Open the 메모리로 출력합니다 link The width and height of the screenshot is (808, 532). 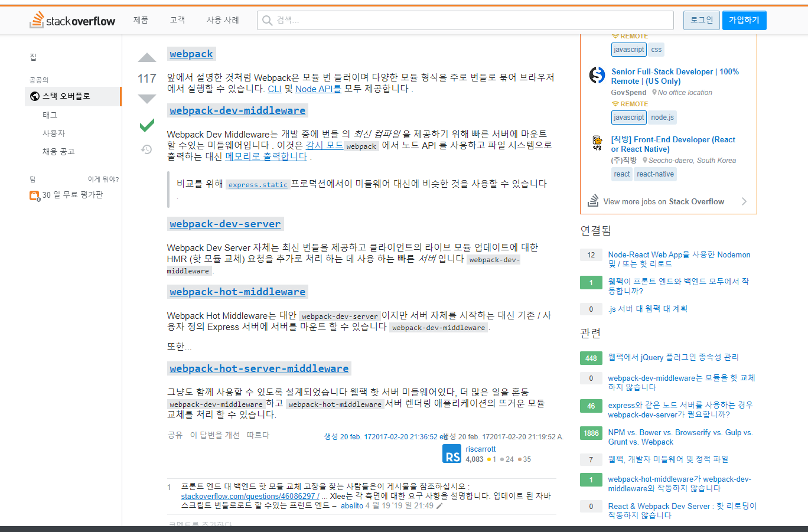pos(266,156)
